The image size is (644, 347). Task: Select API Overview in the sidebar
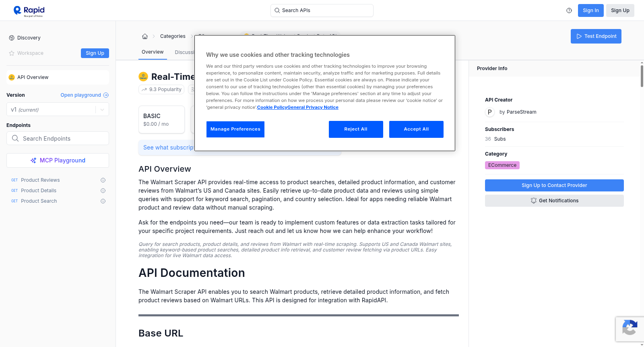pos(58,77)
